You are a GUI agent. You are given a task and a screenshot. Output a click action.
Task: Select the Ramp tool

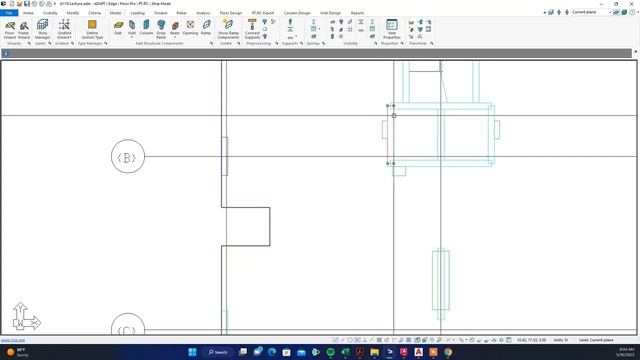pos(206,28)
